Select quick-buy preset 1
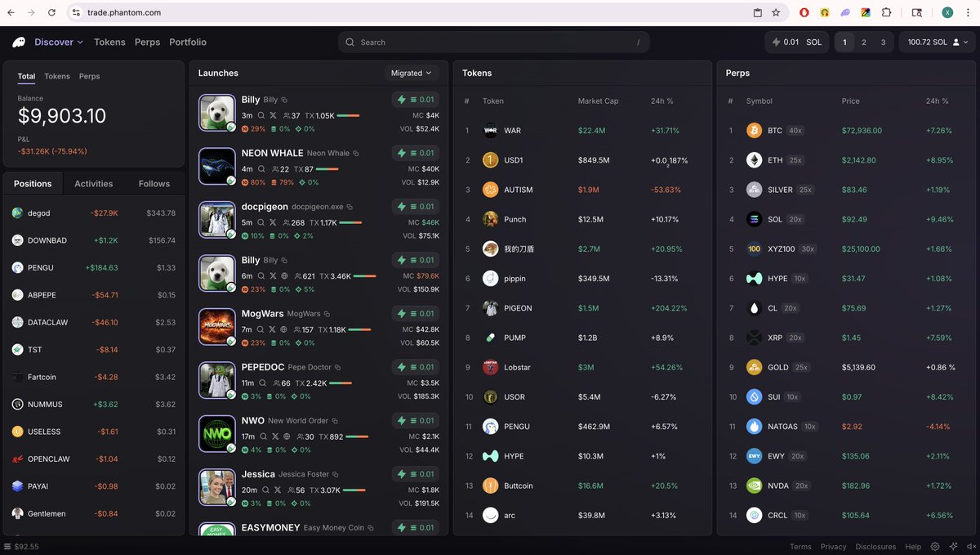 844,43
